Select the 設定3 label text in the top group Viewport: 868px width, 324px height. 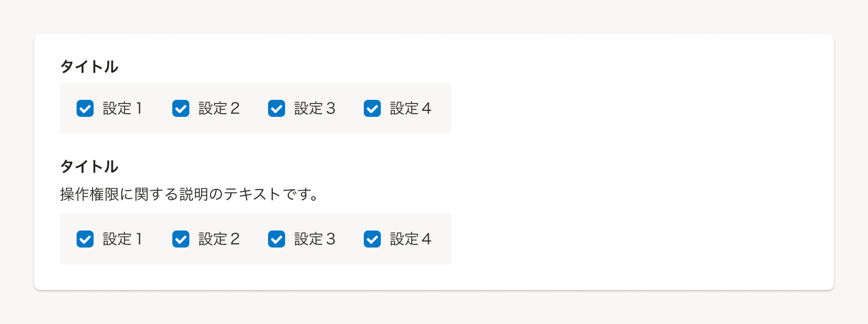[x=314, y=108]
